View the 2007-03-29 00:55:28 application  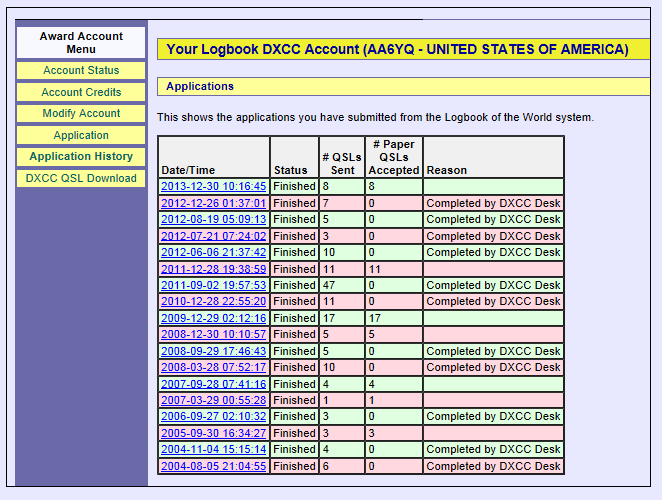[x=214, y=400]
